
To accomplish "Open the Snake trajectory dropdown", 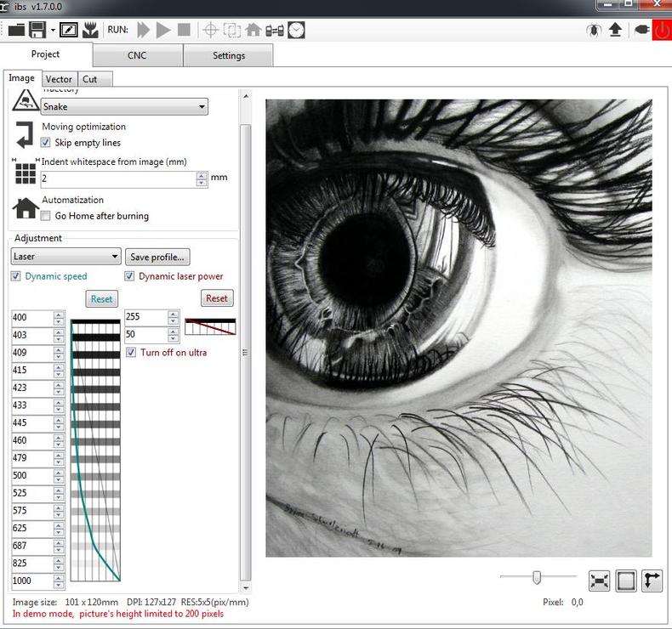I will (124, 107).
